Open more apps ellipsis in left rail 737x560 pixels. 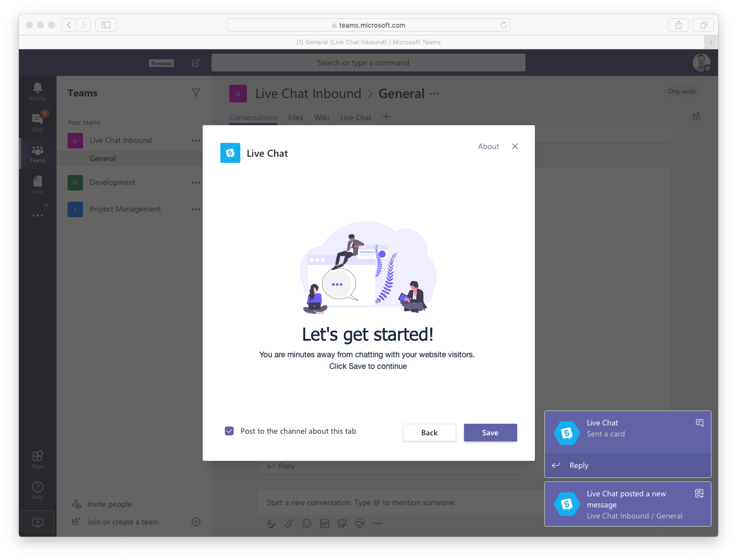(x=38, y=215)
